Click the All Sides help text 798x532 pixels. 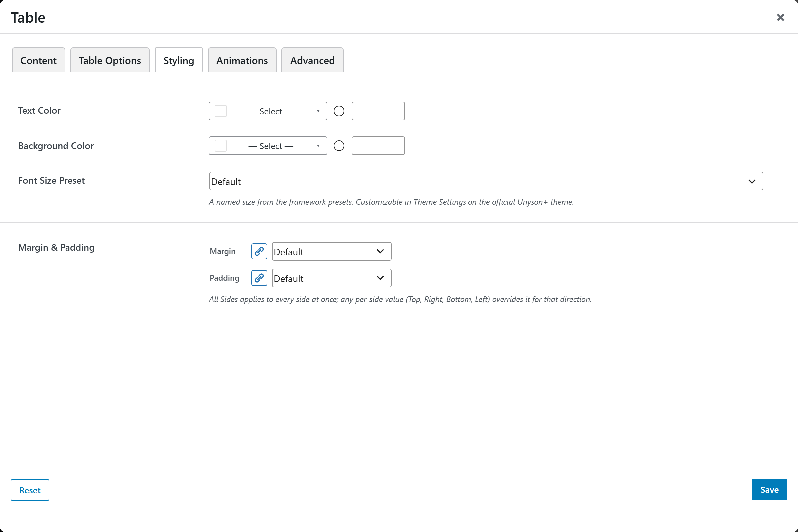[x=400, y=299]
